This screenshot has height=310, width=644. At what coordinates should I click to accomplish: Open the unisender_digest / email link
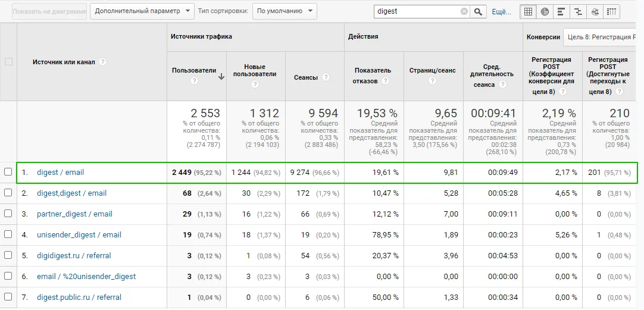tap(79, 235)
